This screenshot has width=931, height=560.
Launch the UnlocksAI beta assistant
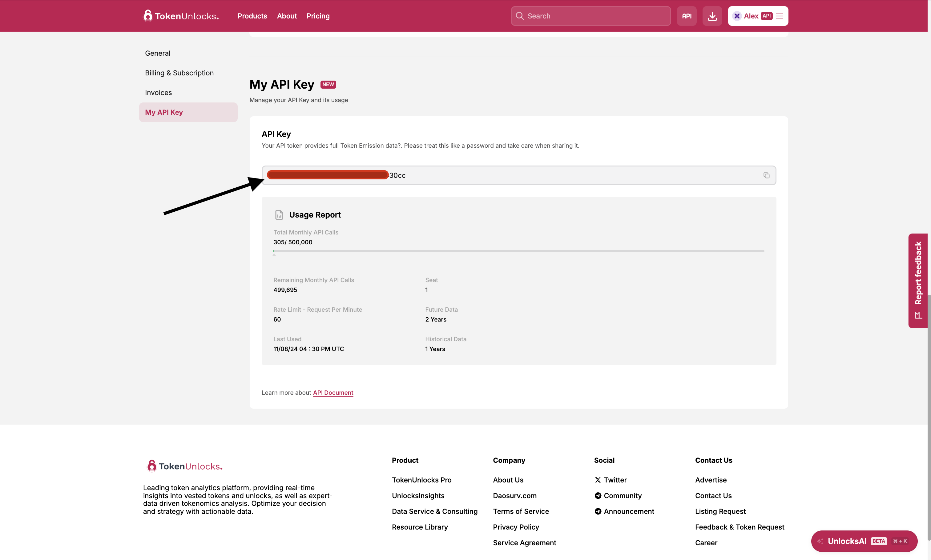[864, 541]
